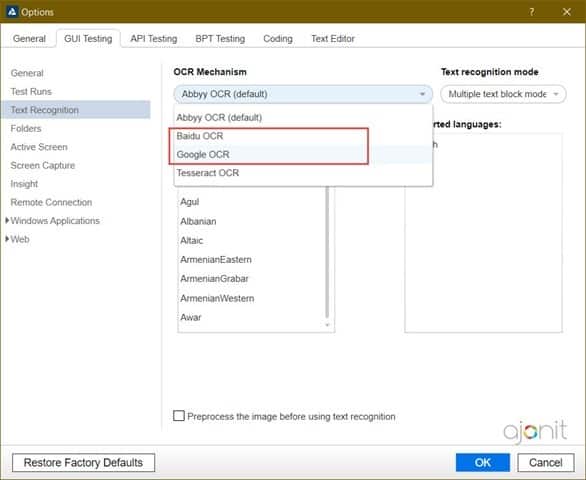Select Albanian language

[x=198, y=221]
